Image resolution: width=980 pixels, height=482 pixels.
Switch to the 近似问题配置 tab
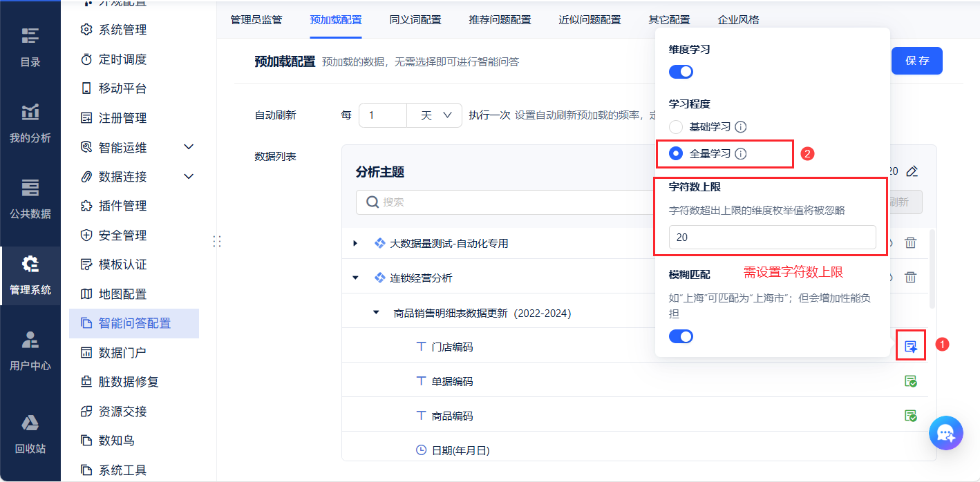[590, 19]
